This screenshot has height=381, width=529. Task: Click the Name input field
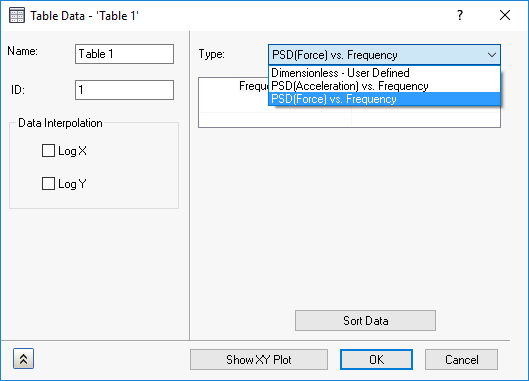[124, 54]
